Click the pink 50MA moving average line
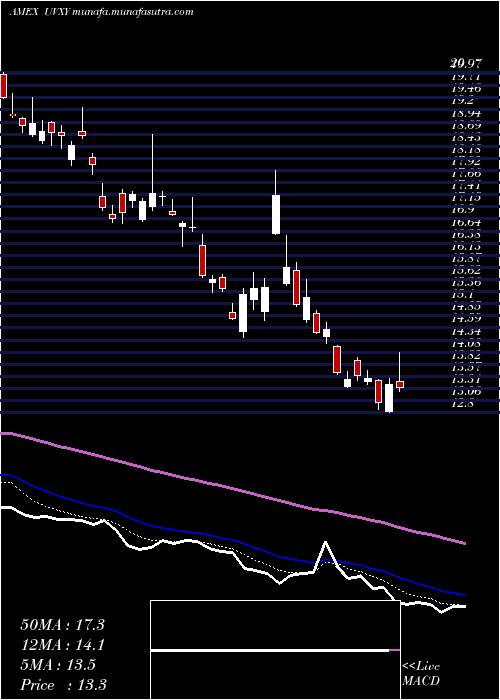The height and width of the screenshot is (700, 500). tap(232, 489)
